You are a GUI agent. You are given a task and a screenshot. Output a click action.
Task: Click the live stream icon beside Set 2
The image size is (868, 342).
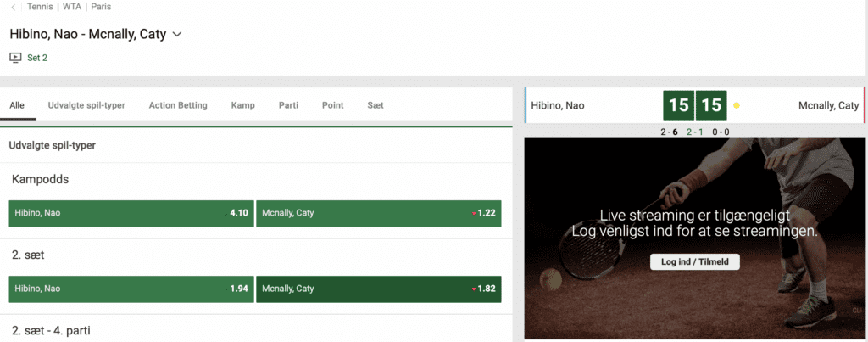click(15, 58)
